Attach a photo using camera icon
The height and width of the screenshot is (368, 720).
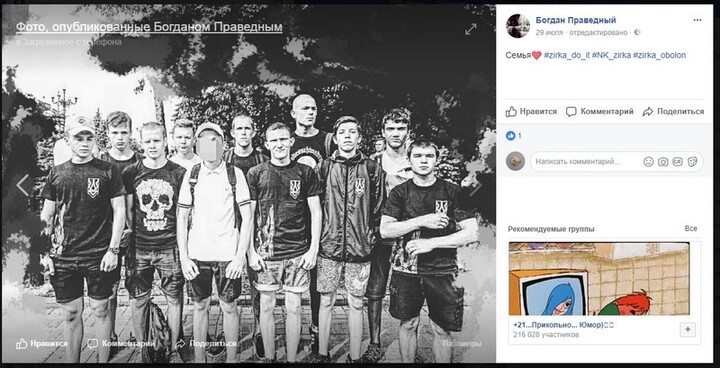tap(663, 162)
